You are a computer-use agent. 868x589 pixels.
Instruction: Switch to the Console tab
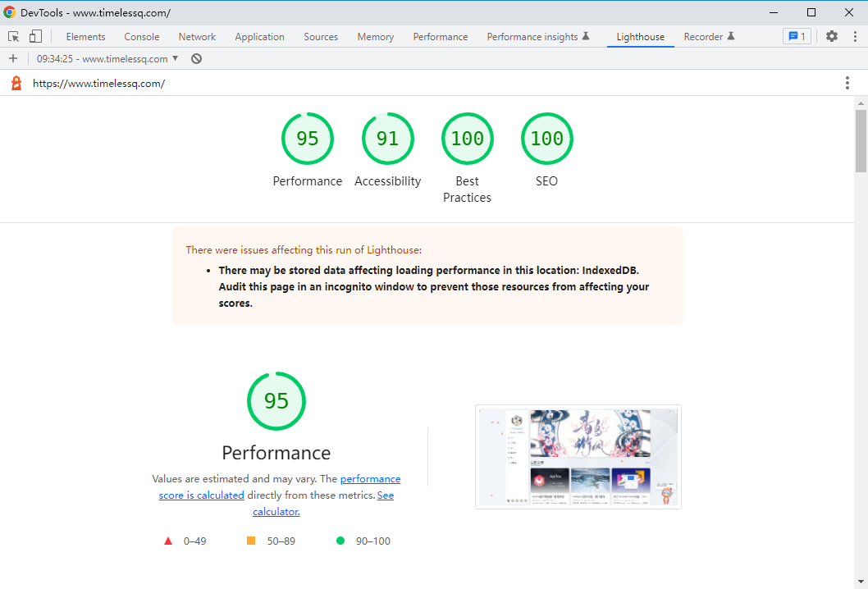coord(142,37)
